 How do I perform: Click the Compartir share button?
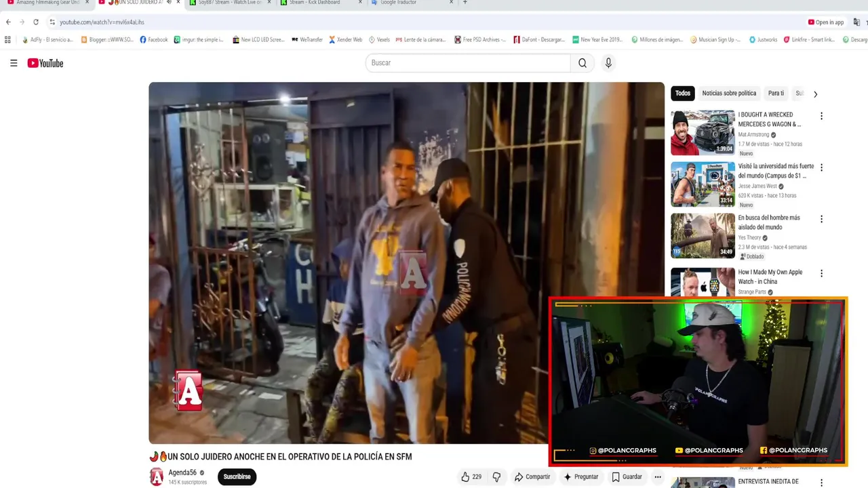[532, 476]
